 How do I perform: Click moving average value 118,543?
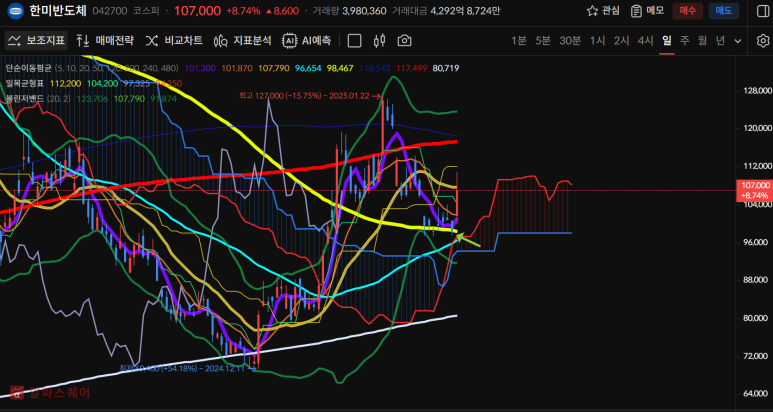pos(374,68)
